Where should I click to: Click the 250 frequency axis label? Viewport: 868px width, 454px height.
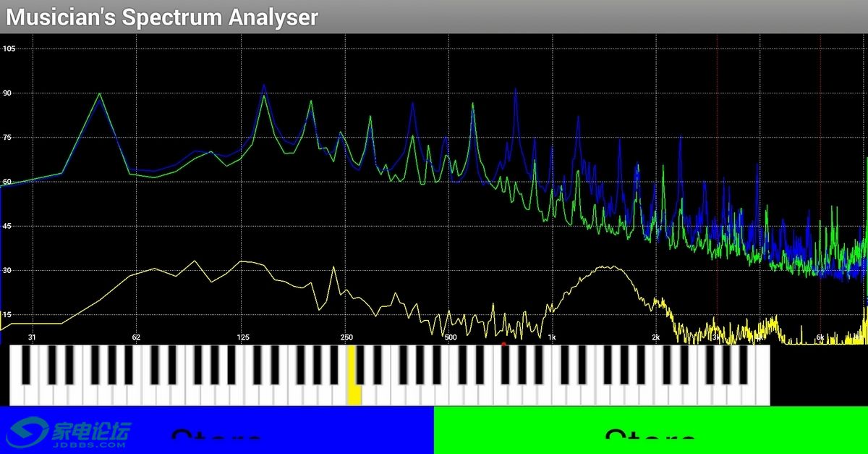[346, 337]
